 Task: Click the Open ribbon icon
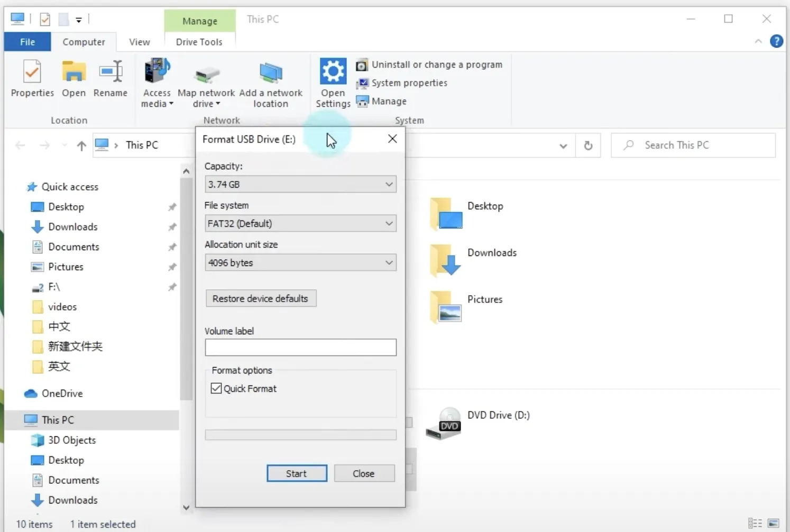pos(74,79)
